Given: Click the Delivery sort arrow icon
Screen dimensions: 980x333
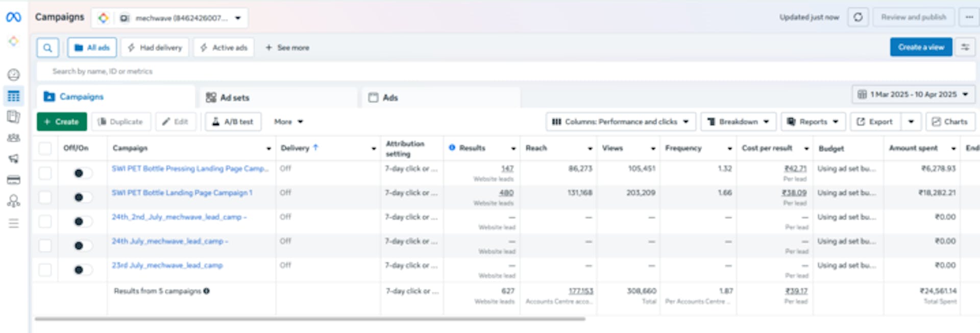Looking at the screenshot, I should 315,148.
